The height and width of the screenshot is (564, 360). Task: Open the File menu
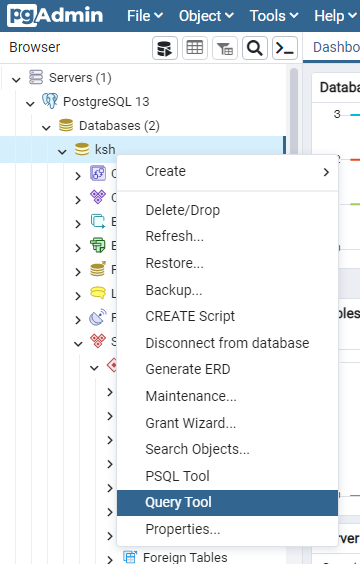point(145,16)
